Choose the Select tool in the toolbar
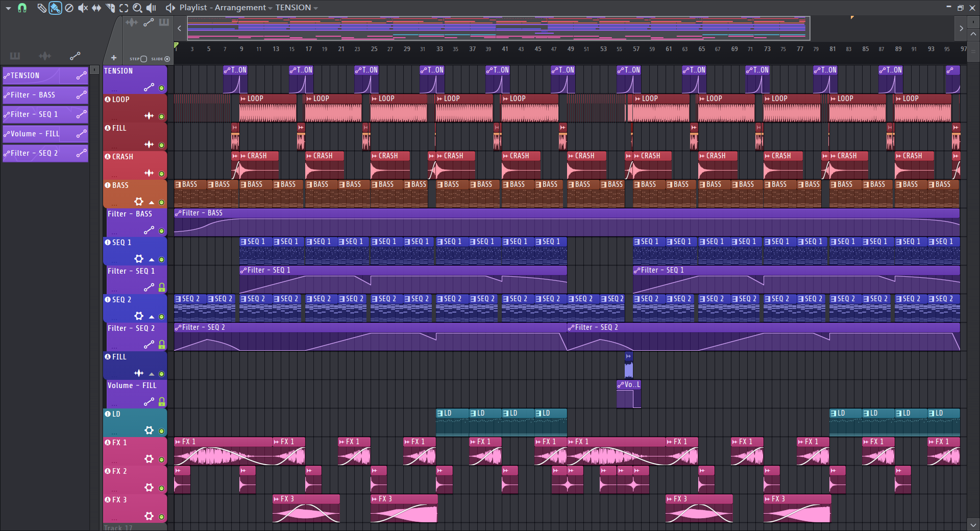 124,8
